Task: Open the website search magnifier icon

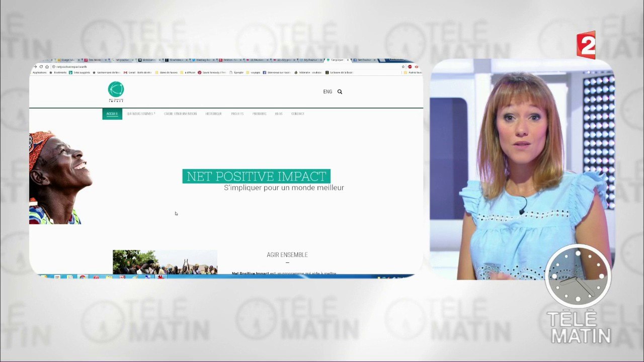Action: [340, 92]
